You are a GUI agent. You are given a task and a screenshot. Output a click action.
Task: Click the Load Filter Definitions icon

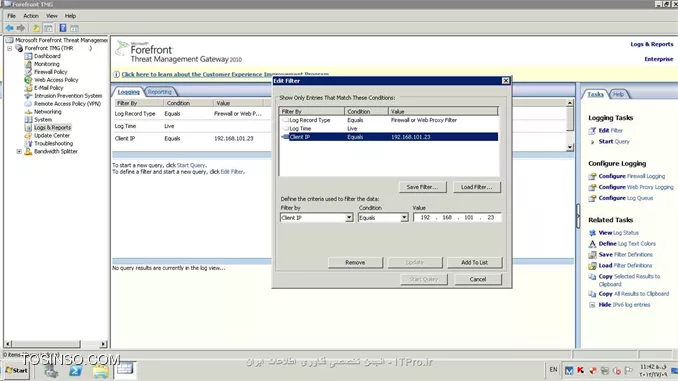(x=592, y=266)
